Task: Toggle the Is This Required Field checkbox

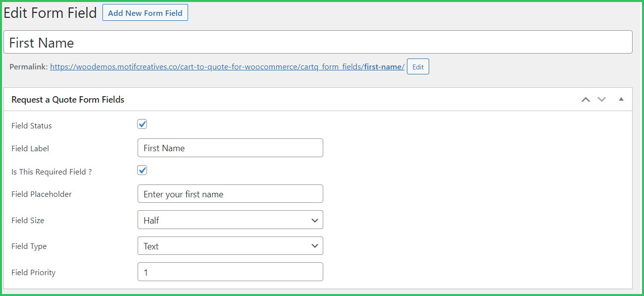Action: click(x=142, y=171)
